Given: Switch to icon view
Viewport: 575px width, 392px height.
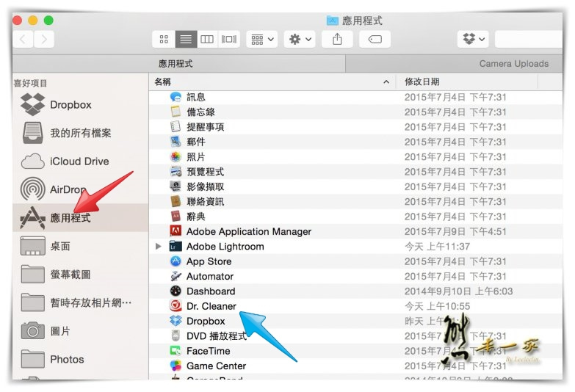Looking at the screenshot, I should click(164, 39).
